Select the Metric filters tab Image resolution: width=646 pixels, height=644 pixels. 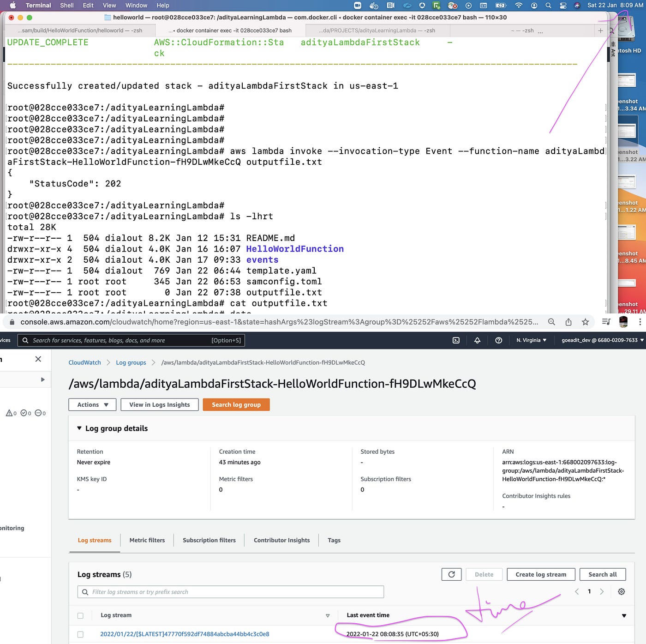pyautogui.click(x=147, y=540)
